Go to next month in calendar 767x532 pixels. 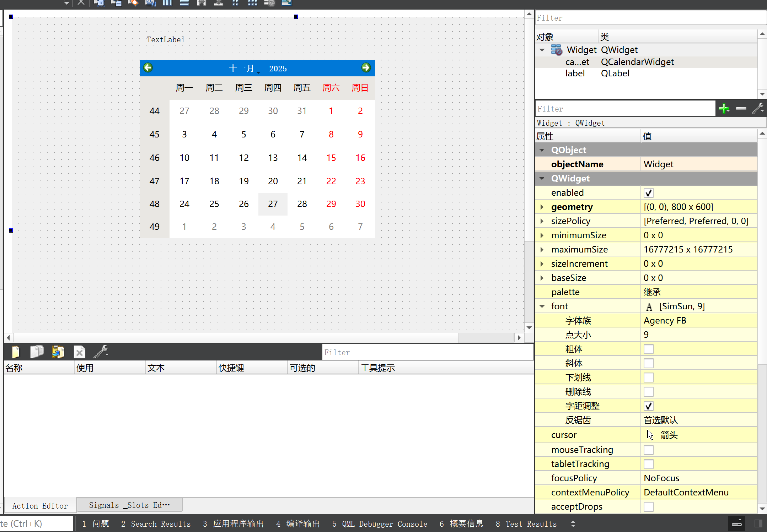(x=366, y=68)
